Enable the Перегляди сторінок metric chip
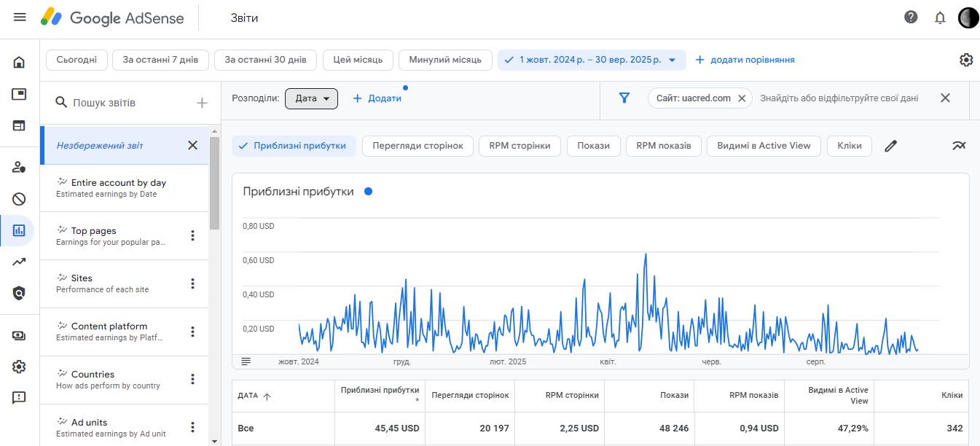 (x=418, y=146)
